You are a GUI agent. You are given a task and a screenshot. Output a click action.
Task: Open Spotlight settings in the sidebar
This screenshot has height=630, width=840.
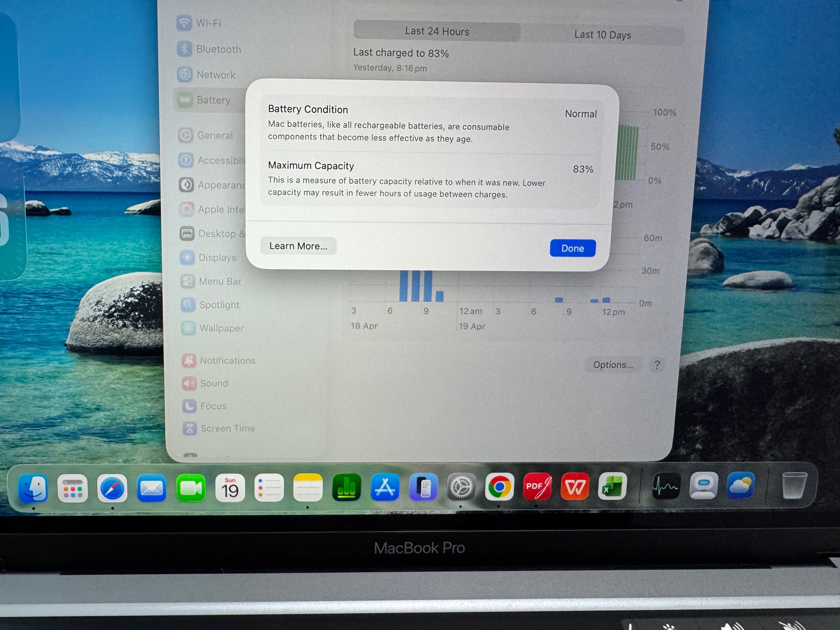click(210, 304)
